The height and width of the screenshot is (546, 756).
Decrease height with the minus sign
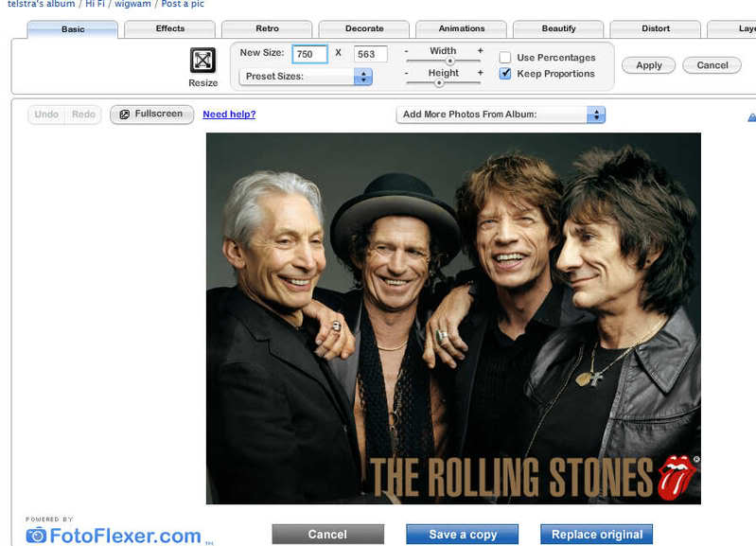pos(407,73)
